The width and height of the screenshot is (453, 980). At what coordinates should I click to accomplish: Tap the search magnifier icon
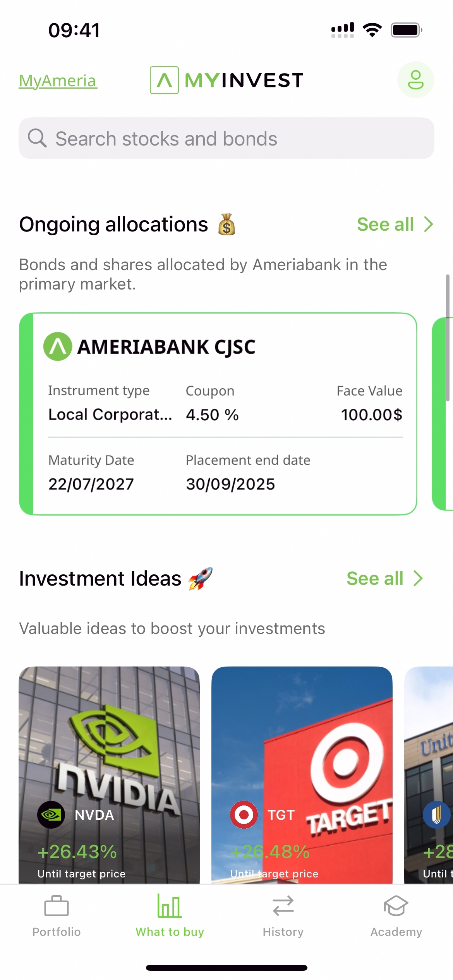(37, 138)
